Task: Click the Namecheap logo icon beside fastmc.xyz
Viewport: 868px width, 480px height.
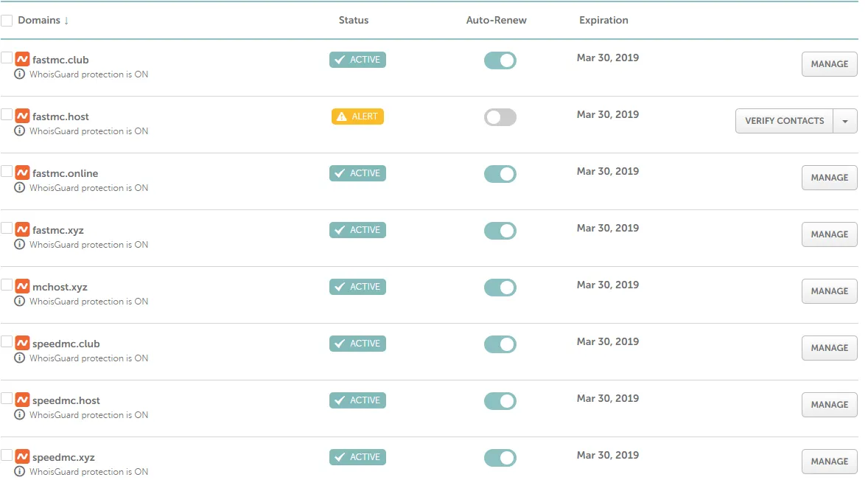Action: (x=22, y=229)
